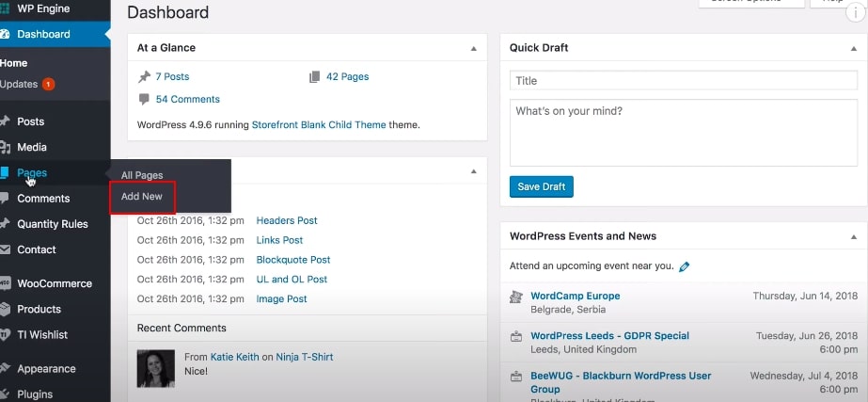Click the Media icon in sidebar
Viewport: 868px width, 402px height.
click(6, 147)
